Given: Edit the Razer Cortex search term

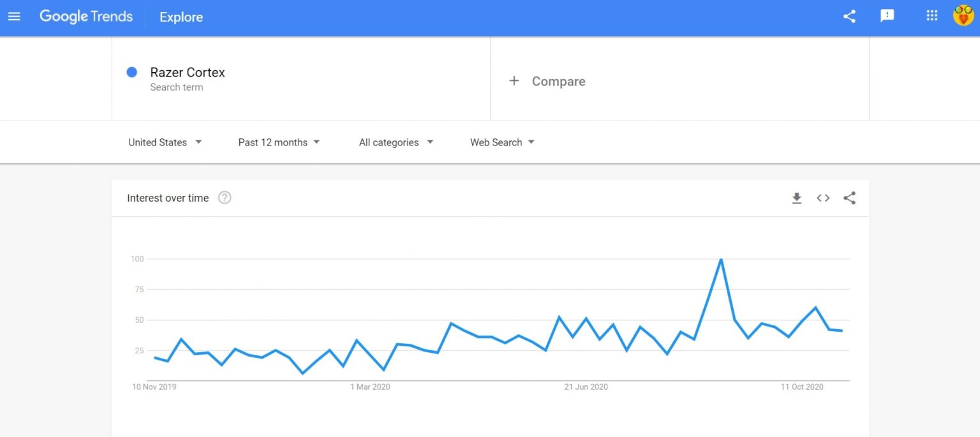Looking at the screenshot, I should point(188,73).
